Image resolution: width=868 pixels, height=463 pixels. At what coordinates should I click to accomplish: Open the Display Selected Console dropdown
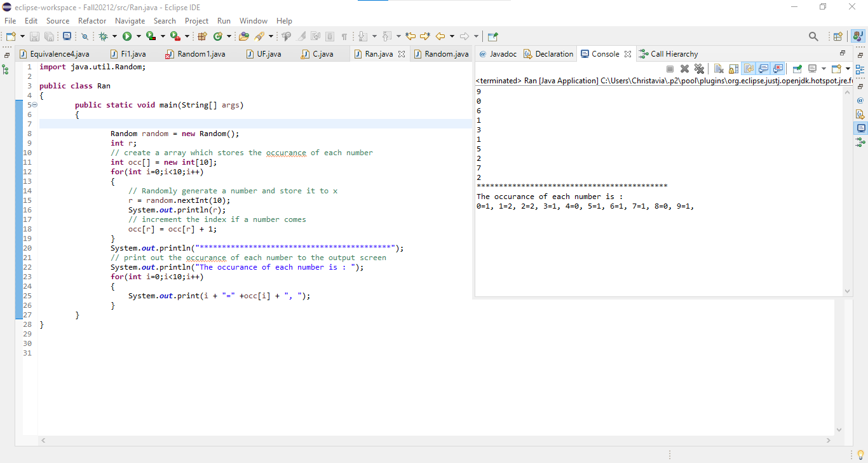tap(824, 68)
